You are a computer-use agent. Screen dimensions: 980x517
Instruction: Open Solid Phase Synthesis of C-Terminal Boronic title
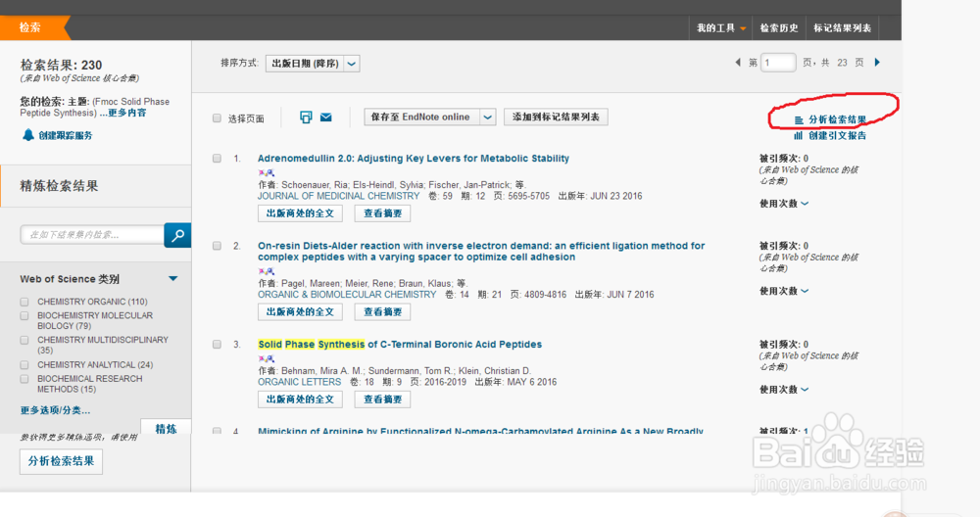400,345
